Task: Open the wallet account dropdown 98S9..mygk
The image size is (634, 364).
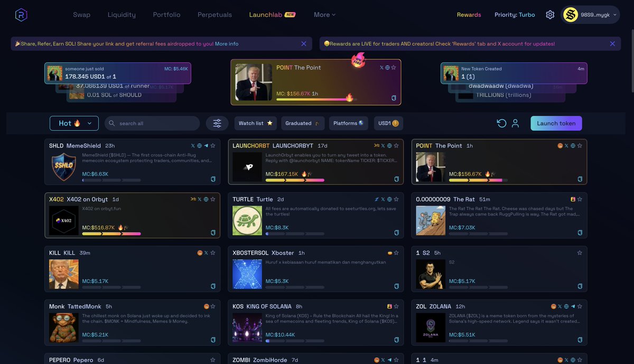Action: tap(590, 15)
